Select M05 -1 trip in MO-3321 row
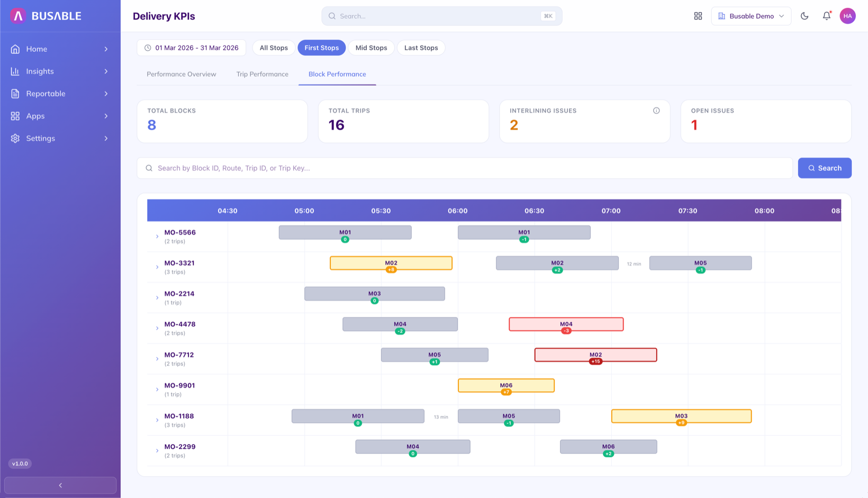This screenshot has width=868, height=498. [700, 263]
